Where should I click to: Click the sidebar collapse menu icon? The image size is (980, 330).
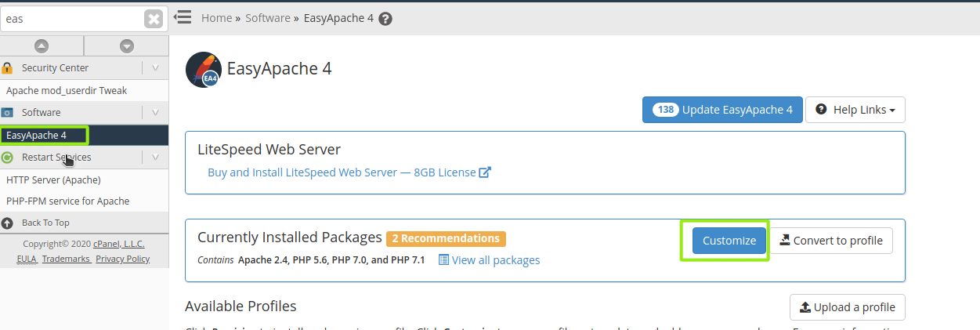[183, 16]
